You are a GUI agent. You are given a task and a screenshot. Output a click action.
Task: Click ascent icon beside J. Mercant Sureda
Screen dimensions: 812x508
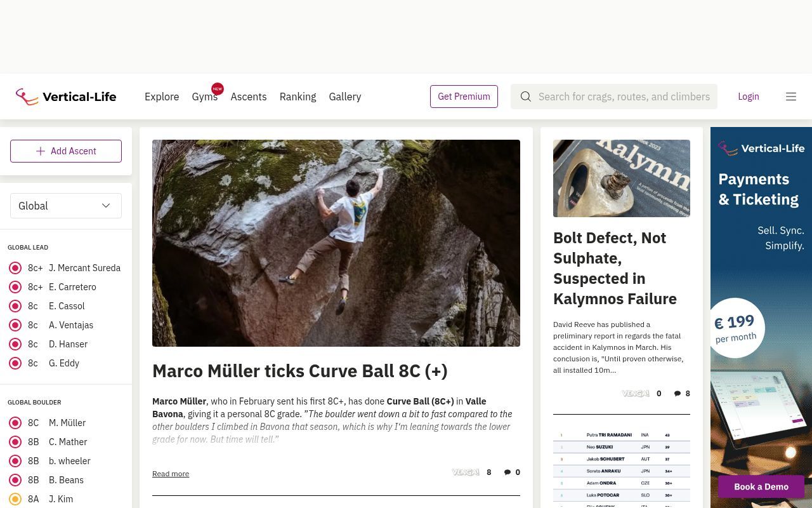tap(15, 268)
